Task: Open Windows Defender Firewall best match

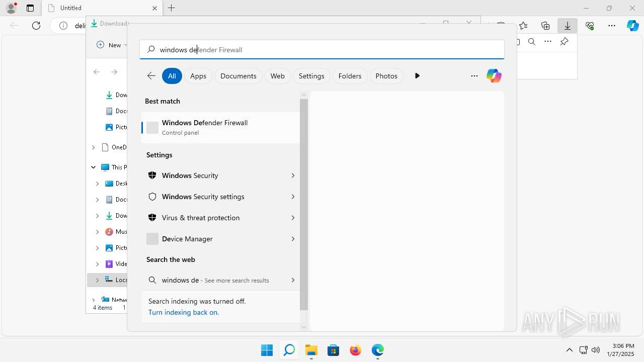Action: point(220,128)
